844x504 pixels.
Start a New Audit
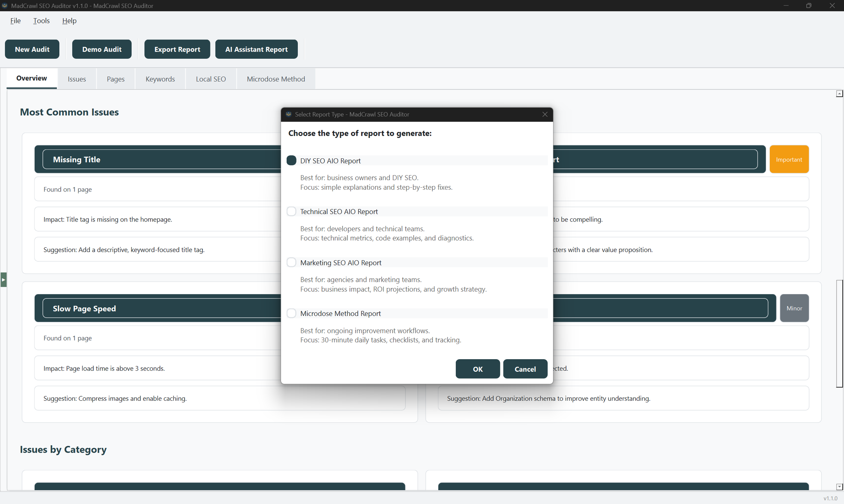click(32, 49)
